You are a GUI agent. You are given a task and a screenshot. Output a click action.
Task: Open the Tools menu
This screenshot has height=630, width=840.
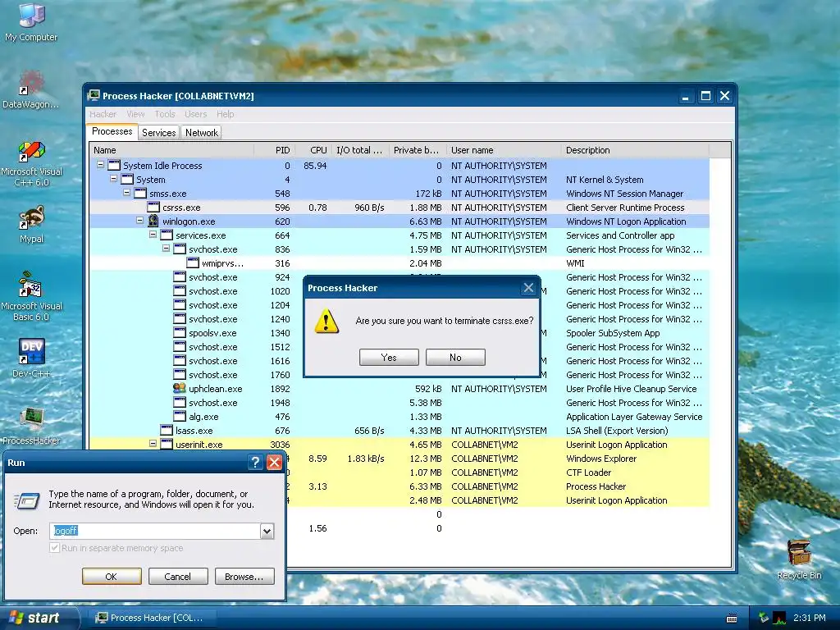click(x=165, y=114)
